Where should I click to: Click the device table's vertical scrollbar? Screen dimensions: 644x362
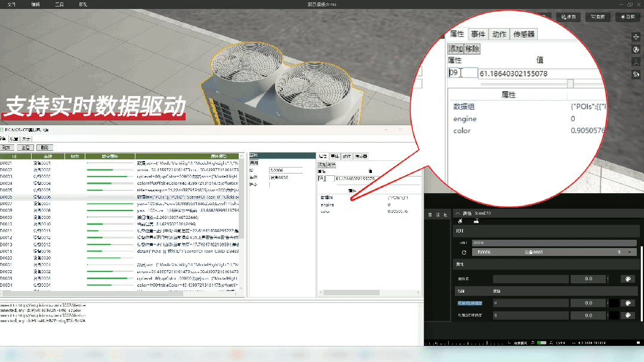point(242,222)
